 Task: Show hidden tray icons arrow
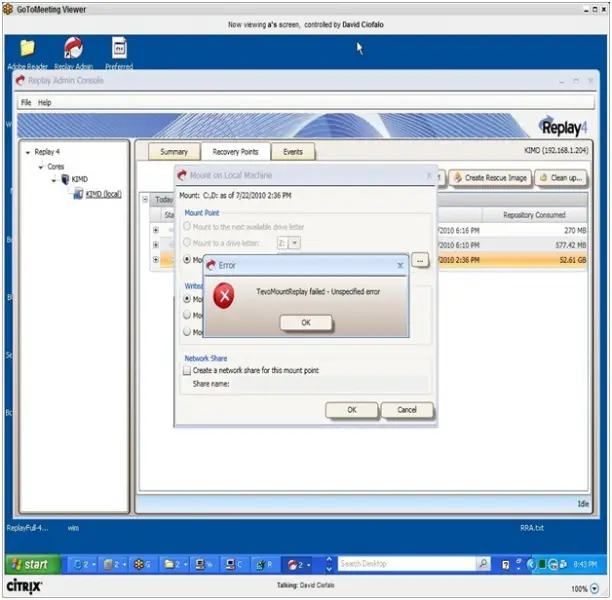coord(530,564)
